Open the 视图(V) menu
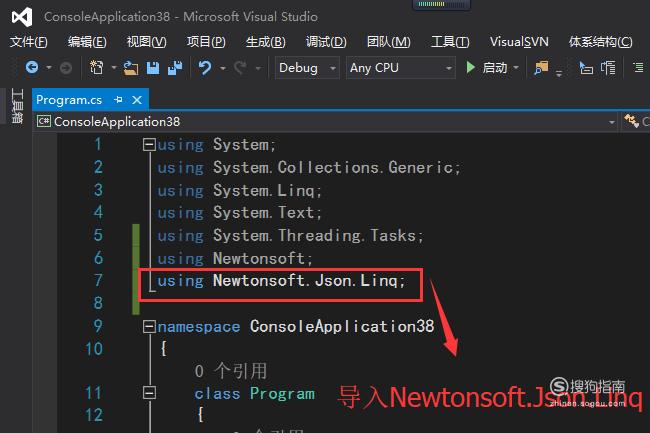Viewport: 650px width, 433px height. pos(146,42)
